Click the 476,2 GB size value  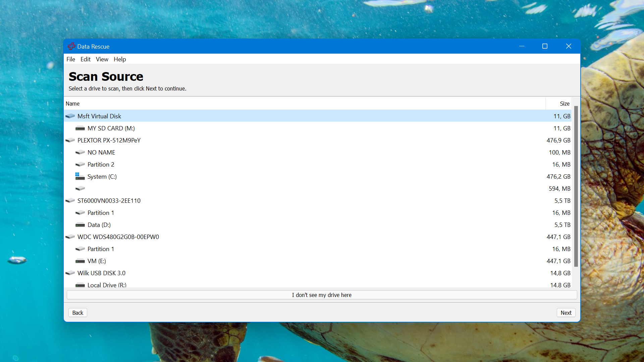point(558,176)
